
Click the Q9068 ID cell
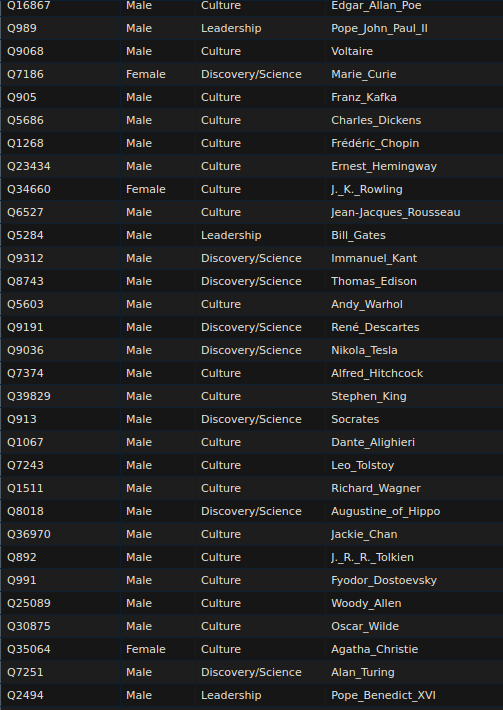[61, 51]
